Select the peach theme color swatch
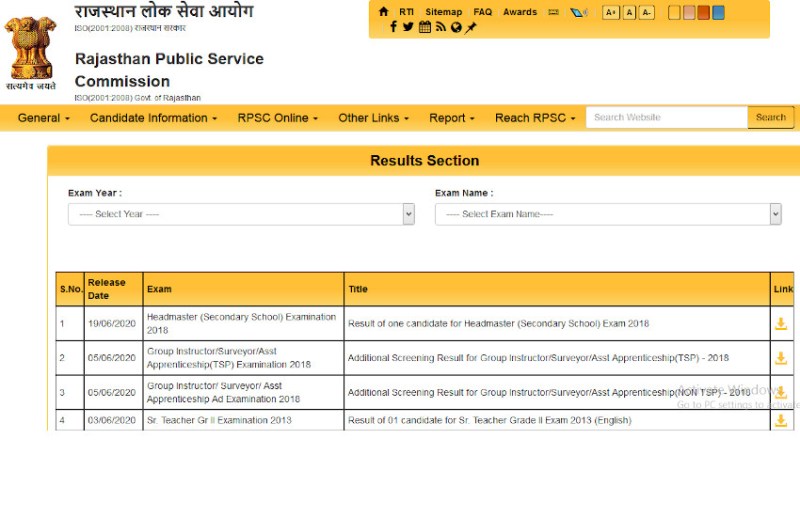 (689, 13)
